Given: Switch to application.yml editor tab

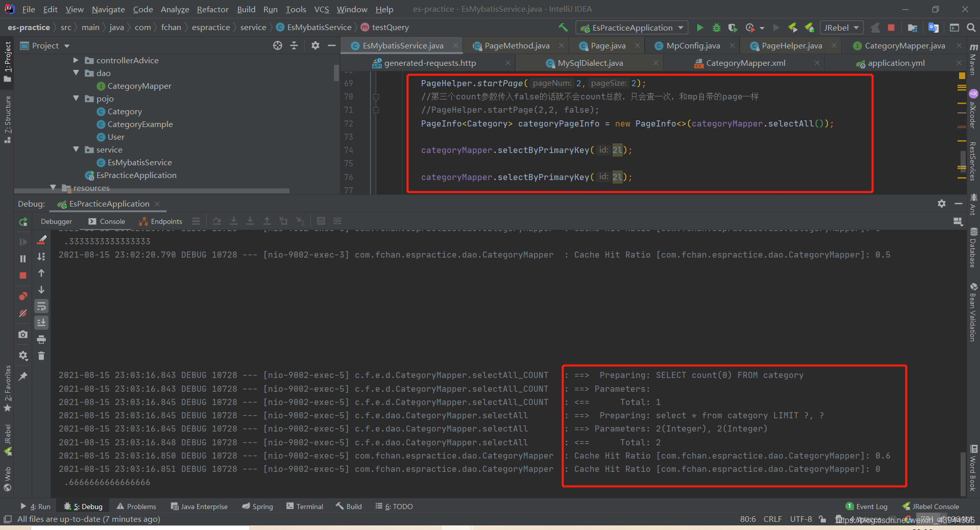Looking at the screenshot, I should tap(896, 63).
